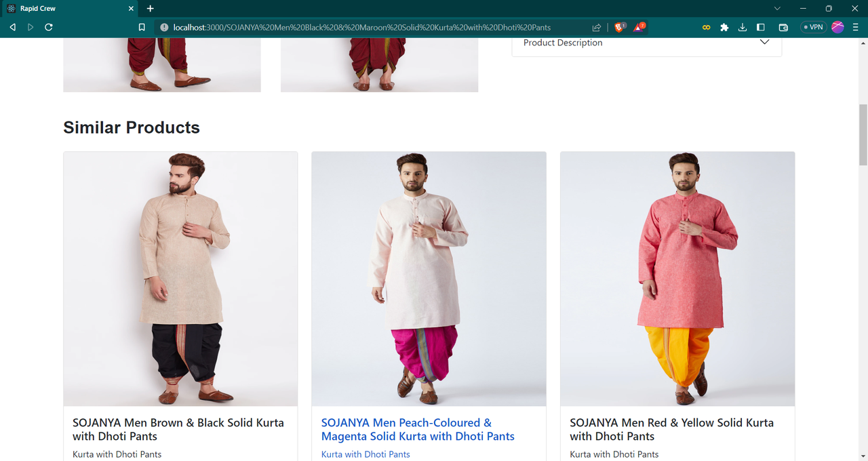The height and width of the screenshot is (461, 868).
Task: Reload the current page
Action: click(x=49, y=27)
